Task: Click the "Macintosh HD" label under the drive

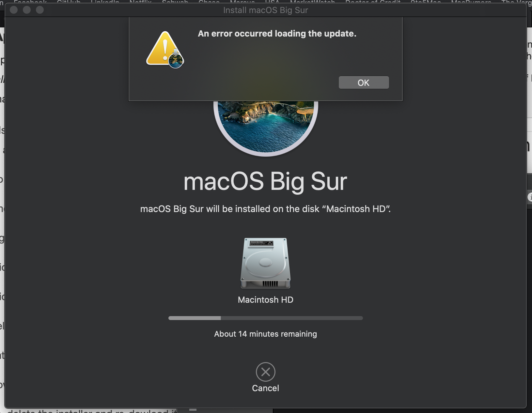Action: [x=266, y=300]
